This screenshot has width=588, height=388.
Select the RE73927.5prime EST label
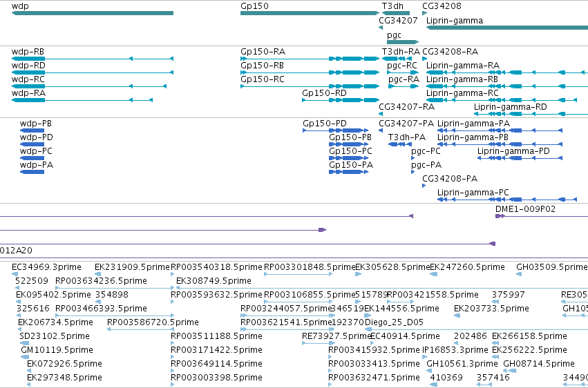(336, 337)
